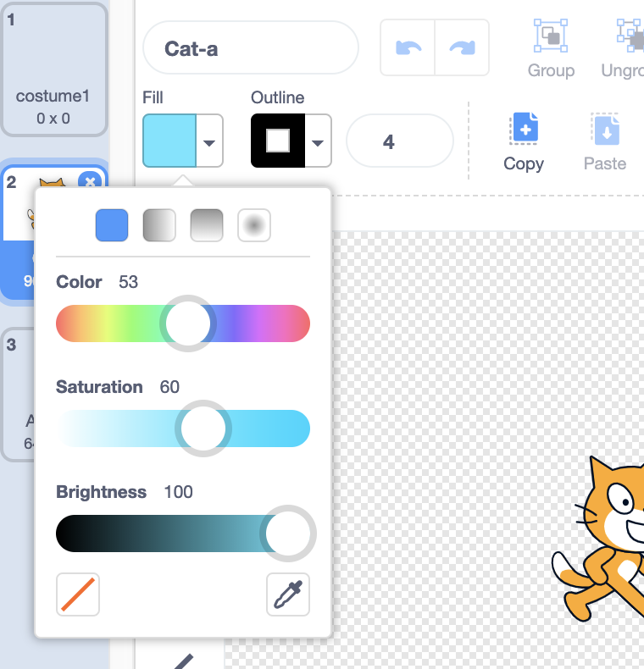
Task: Click the Copy label text
Action: tap(524, 163)
